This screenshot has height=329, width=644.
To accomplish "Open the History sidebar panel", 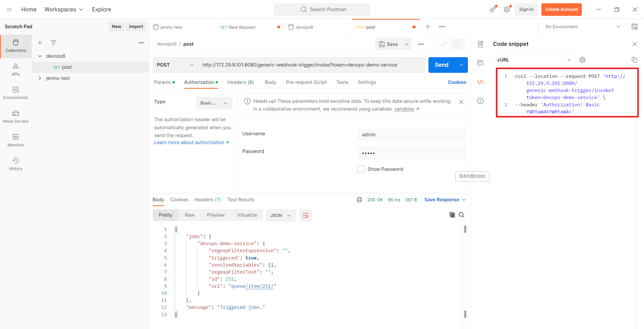I will pyautogui.click(x=16, y=164).
